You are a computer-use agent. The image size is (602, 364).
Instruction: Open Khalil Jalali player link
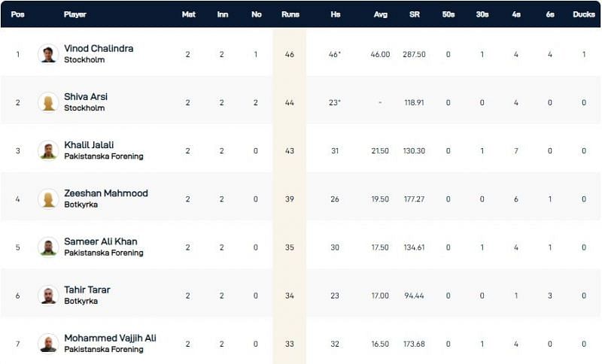click(x=90, y=145)
